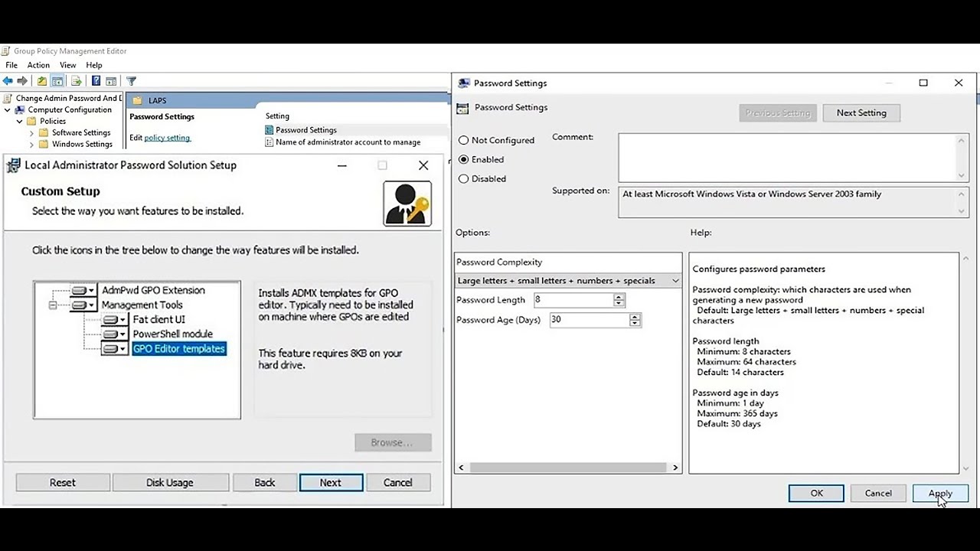Click the Back arrow in the Group Policy toolbar
The image size is (980, 551).
[x=8, y=81]
